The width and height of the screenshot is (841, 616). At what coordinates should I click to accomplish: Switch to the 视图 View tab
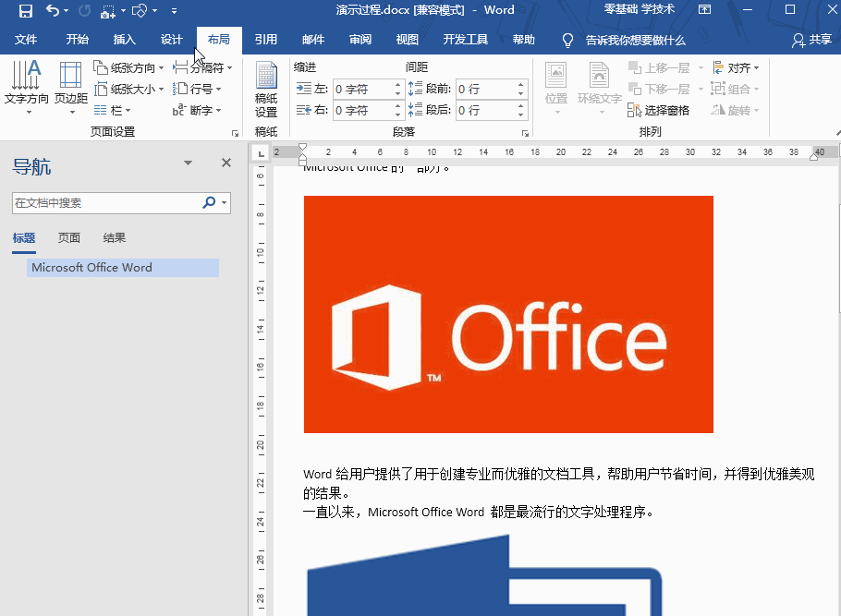(x=407, y=40)
